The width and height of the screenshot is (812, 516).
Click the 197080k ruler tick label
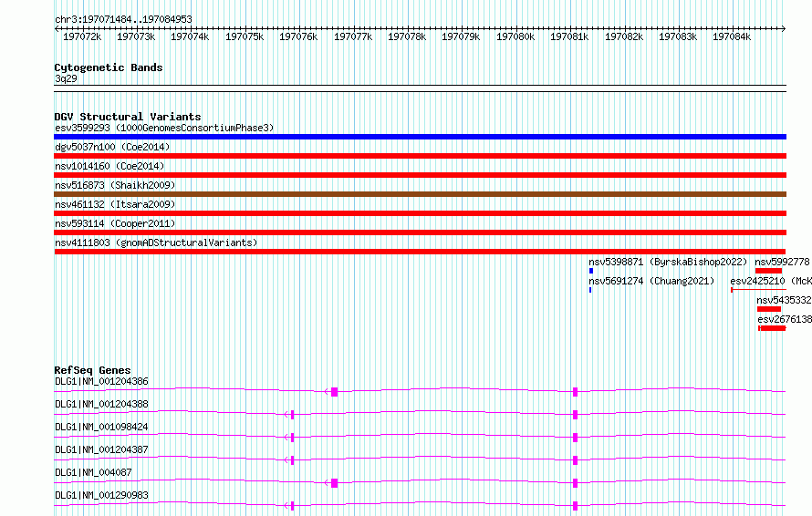click(515, 36)
